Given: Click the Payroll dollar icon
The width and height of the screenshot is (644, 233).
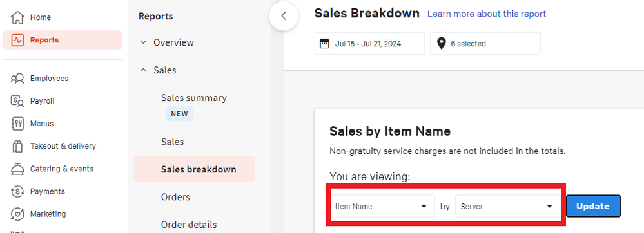Looking at the screenshot, I should [17, 101].
